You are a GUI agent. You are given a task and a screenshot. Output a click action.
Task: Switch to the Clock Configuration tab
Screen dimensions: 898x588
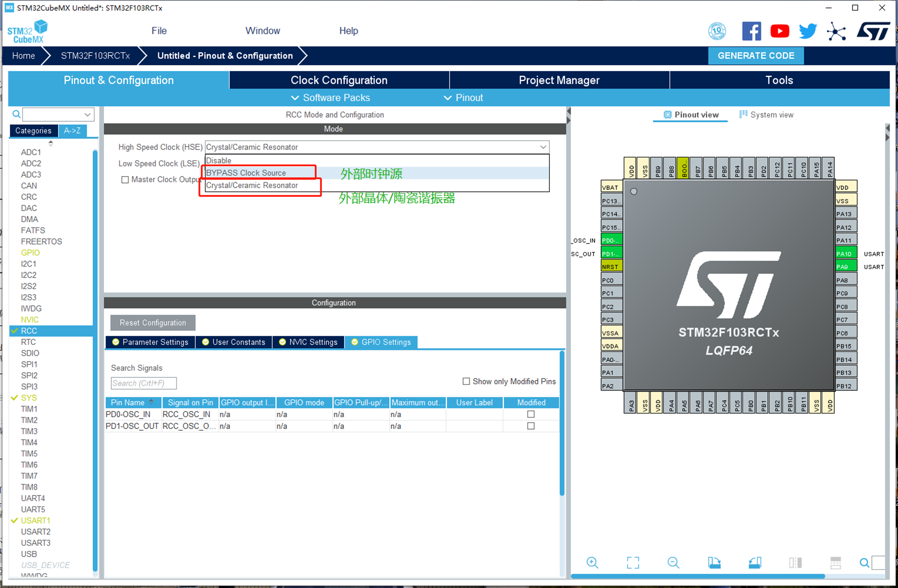pyautogui.click(x=339, y=79)
